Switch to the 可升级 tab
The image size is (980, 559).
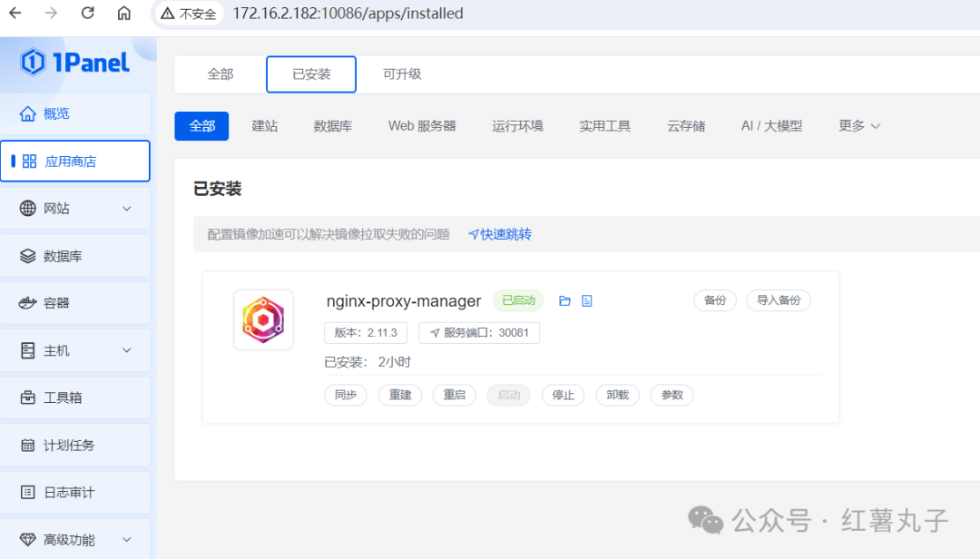tap(402, 74)
